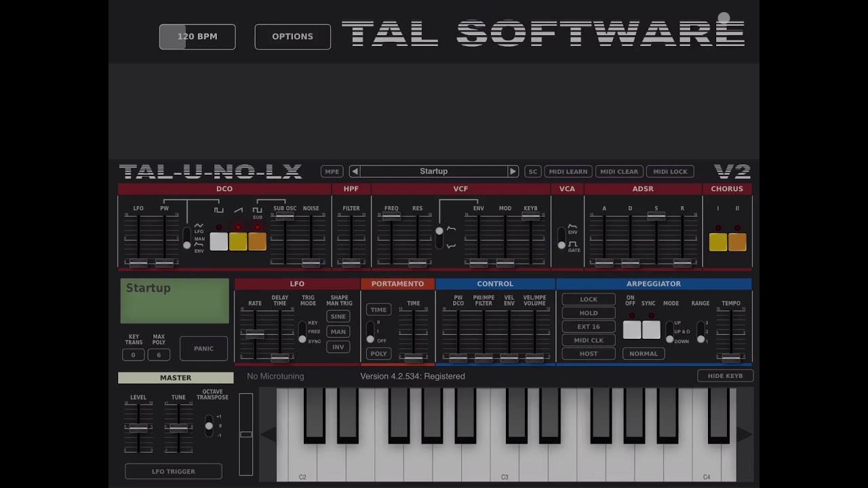Screen dimensions: 868x488
Task: Toggle the DCO sub oscillator wave button
Action: click(257, 241)
